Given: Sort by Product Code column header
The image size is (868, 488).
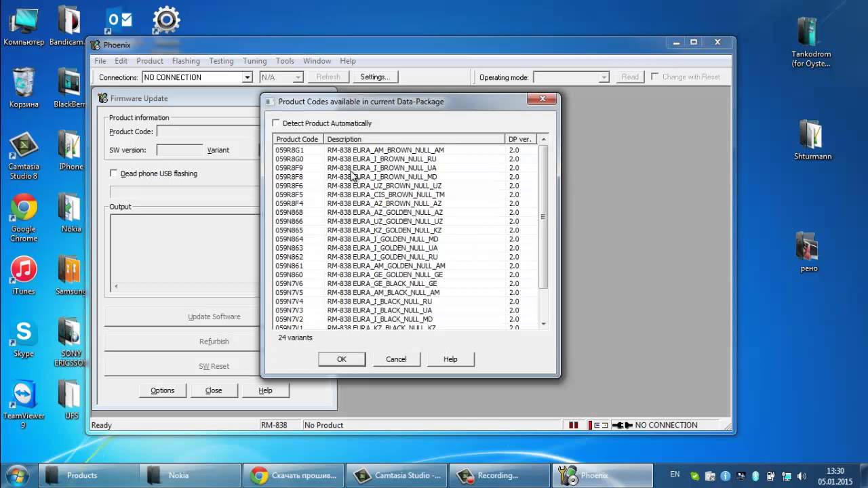Looking at the screenshot, I should tap(298, 139).
